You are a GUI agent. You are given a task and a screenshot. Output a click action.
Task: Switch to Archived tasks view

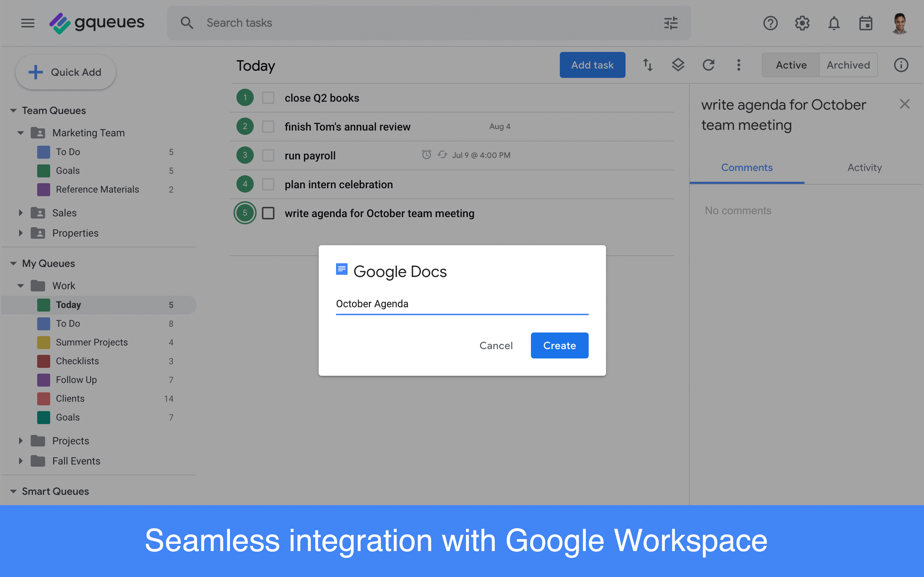(x=848, y=65)
